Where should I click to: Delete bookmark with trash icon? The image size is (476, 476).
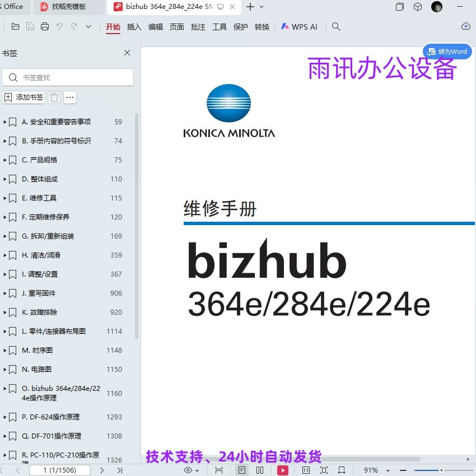coord(54,97)
